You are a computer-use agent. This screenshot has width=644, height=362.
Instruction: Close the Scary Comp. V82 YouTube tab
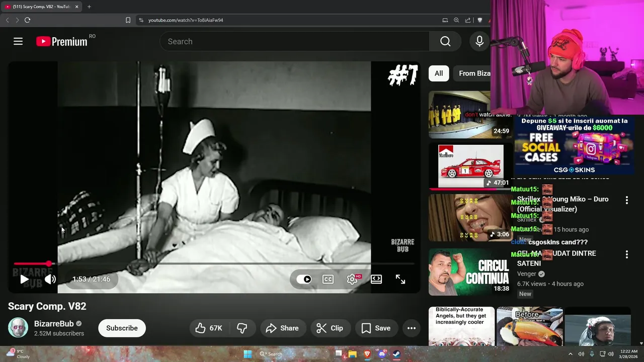coord(76,7)
